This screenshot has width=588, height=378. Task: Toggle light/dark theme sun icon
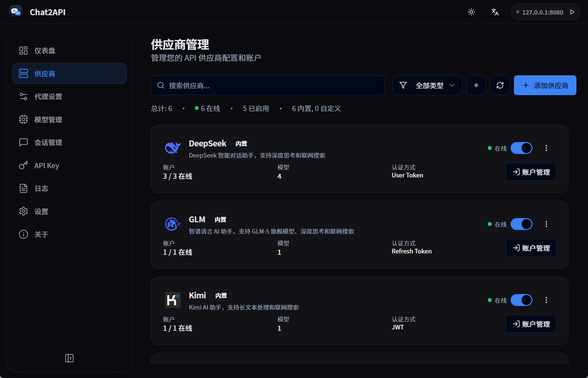click(x=471, y=12)
